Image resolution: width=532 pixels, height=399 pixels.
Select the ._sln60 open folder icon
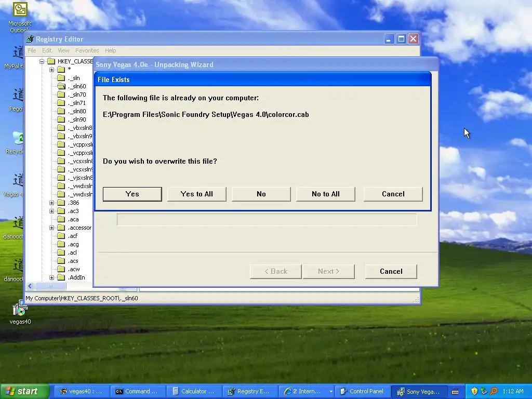coord(61,86)
